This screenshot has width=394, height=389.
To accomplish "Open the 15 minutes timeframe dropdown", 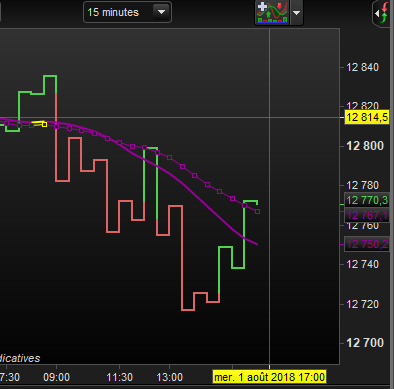I will pyautogui.click(x=127, y=12).
